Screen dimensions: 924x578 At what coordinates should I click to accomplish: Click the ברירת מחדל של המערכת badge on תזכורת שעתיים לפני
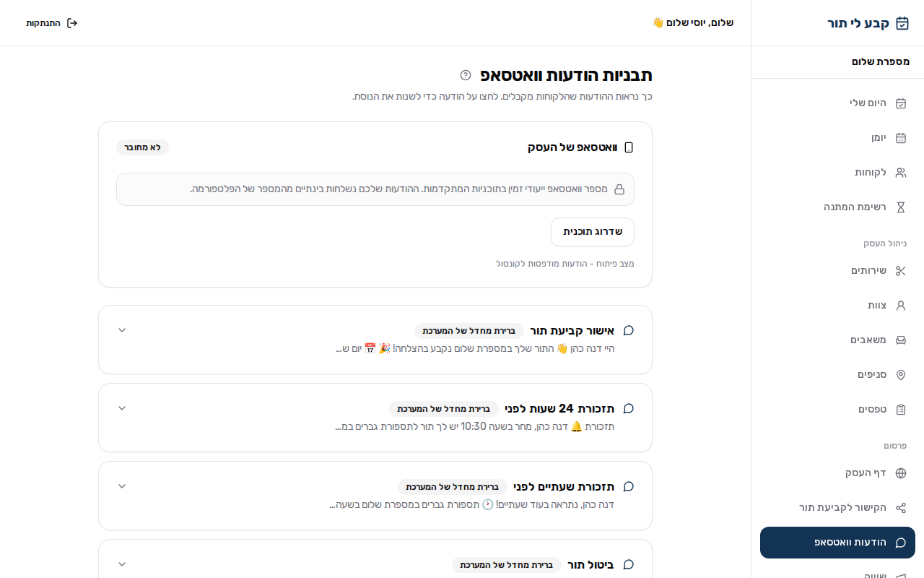point(453,487)
